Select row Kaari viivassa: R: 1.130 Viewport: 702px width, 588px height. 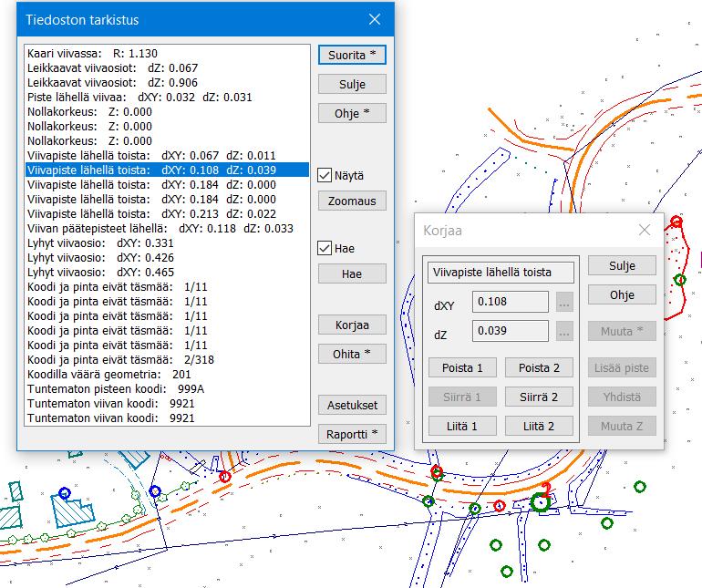[x=167, y=53]
